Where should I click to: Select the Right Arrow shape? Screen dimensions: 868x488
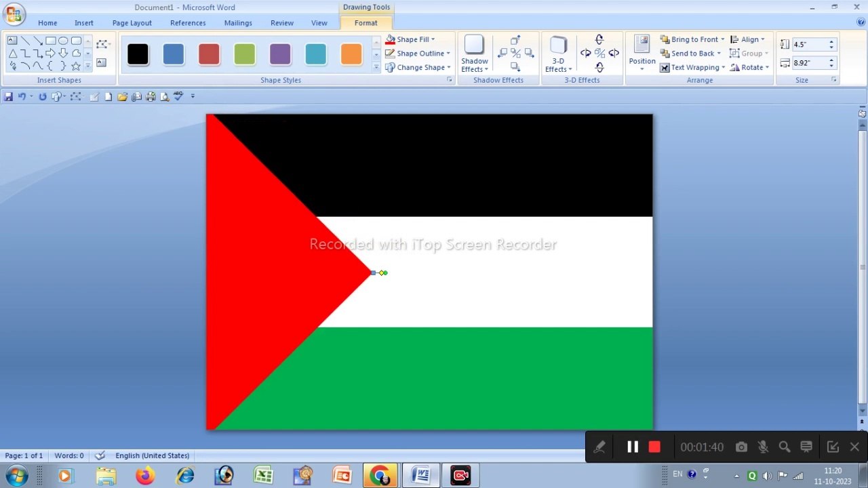pos(50,53)
